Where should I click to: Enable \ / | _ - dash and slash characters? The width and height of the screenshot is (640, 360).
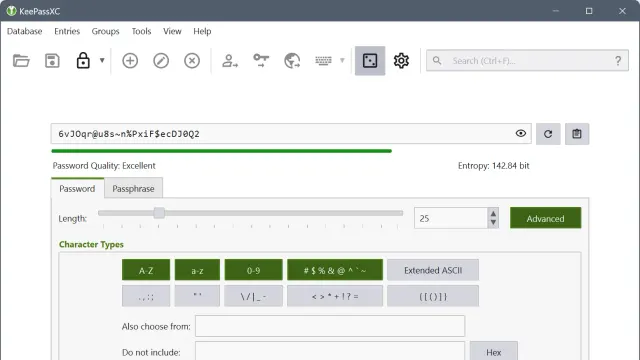coord(253,296)
